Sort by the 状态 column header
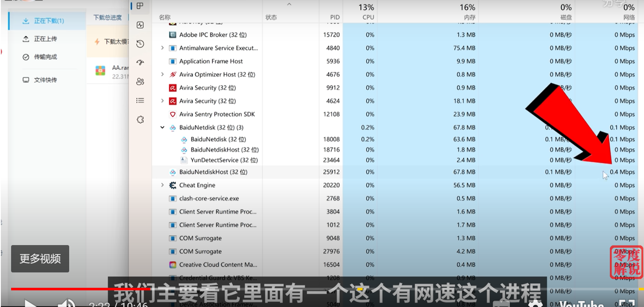The image size is (644, 307). point(271,18)
